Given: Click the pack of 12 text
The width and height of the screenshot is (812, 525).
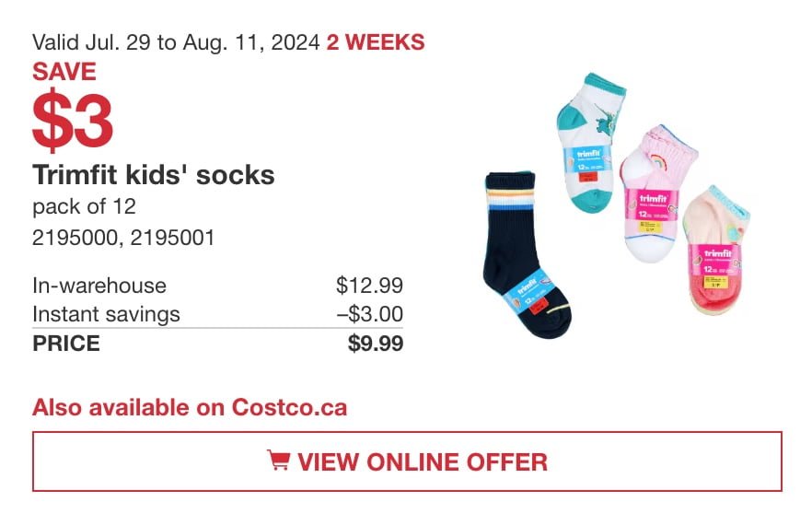Looking at the screenshot, I should pyautogui.click(x=84, y=206).
